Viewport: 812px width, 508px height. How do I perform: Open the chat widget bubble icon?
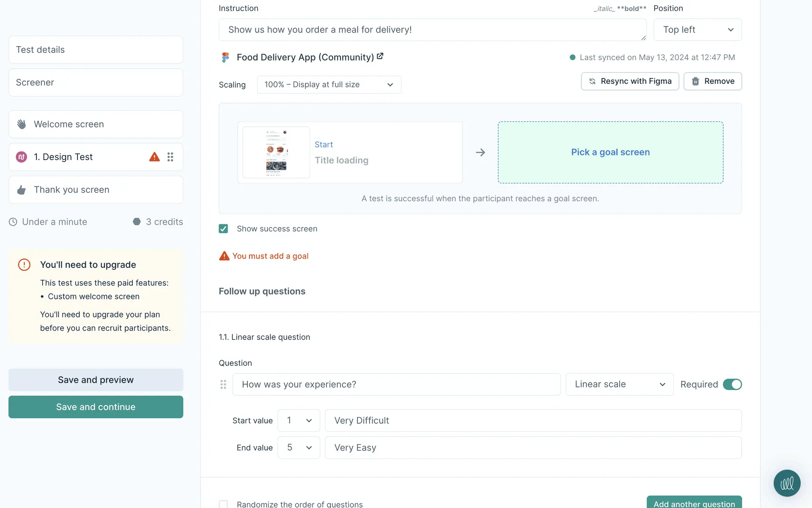tap(787, 483)
